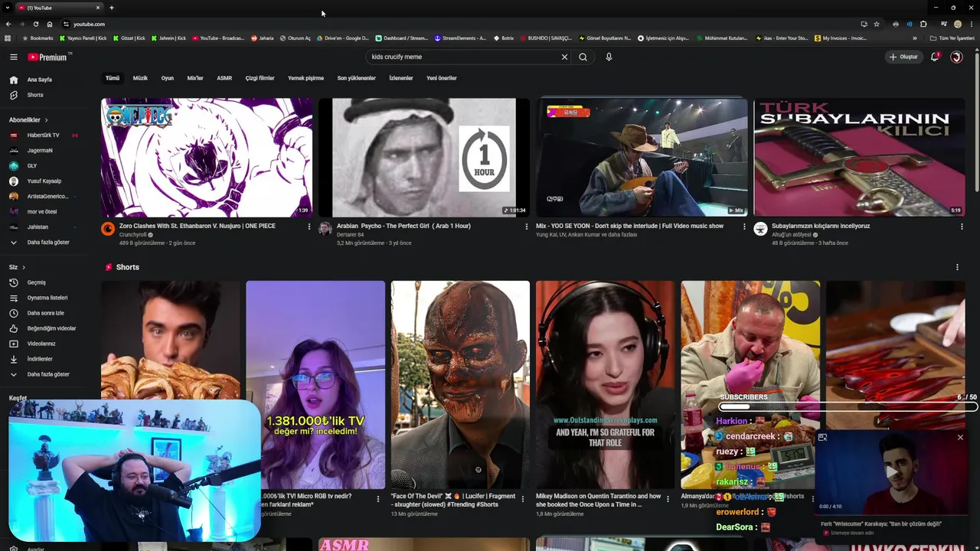This screenshot has height=551, width=980.
Task: Select the Tümü filter chip
Action: pyautogui.click(x=113, y=78)
